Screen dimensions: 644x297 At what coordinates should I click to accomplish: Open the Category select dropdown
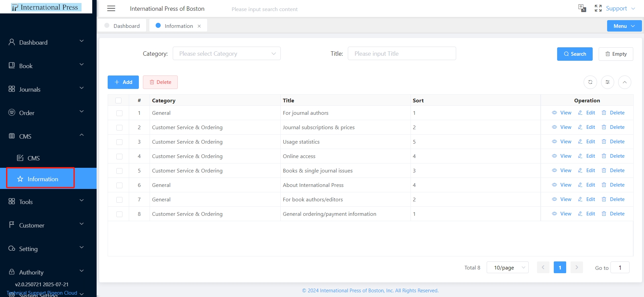coord(227,53)
